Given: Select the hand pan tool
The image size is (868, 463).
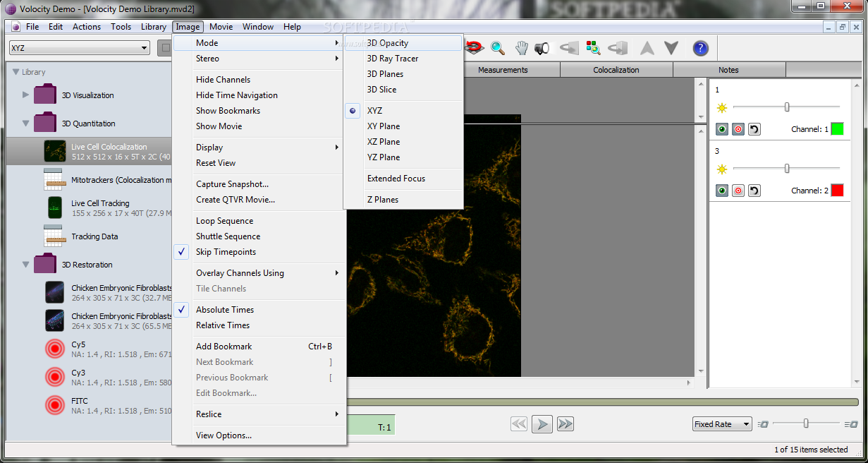Looking at the screenshot, I should [x=522, y=48].
